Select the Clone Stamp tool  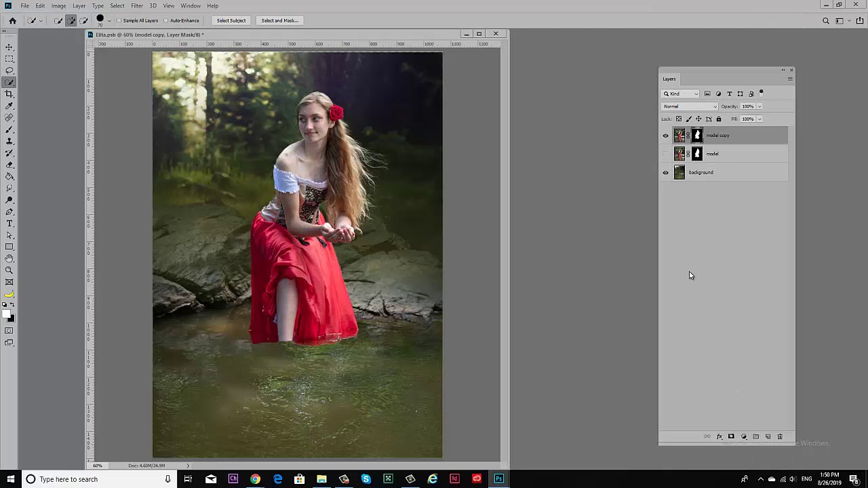(x=9, y=141)
